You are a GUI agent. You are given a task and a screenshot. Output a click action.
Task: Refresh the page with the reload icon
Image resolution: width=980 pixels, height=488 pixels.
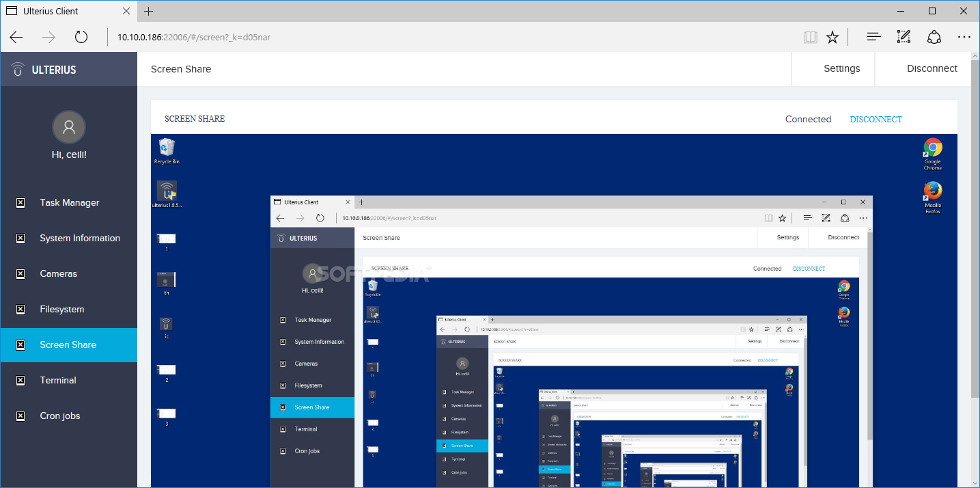coord(81,37)
